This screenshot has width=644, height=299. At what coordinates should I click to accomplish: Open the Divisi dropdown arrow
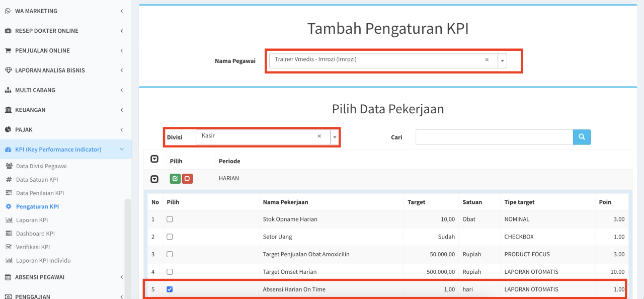(335, 137)
